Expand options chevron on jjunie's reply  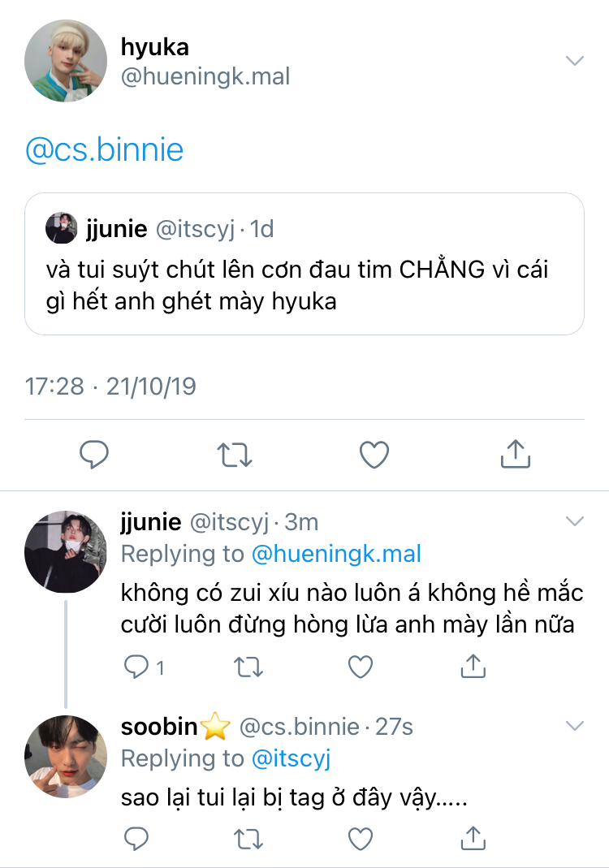[574, 521]
